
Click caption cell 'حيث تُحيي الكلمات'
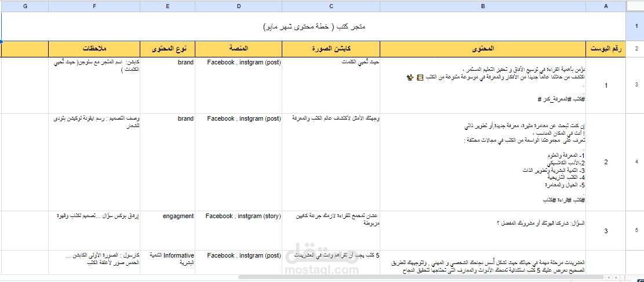[x=331, y=85]
